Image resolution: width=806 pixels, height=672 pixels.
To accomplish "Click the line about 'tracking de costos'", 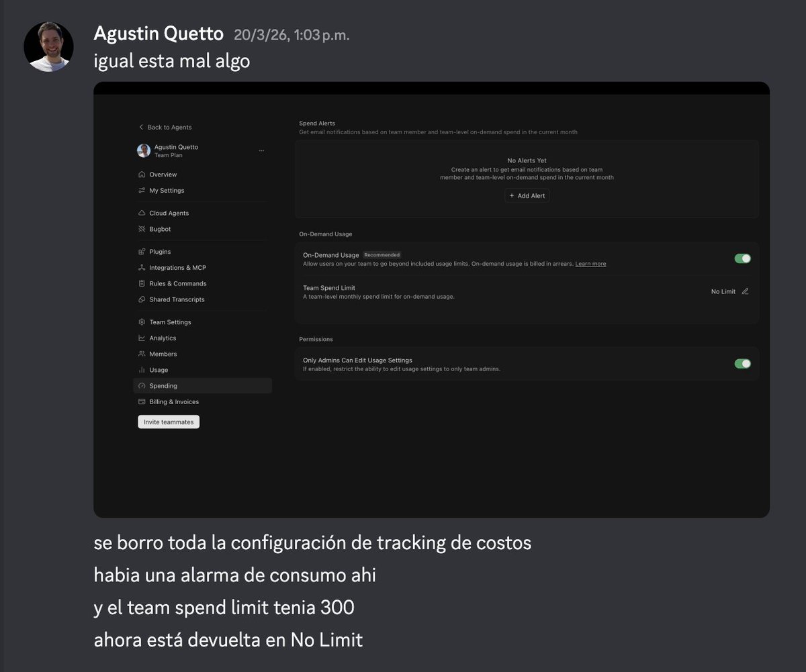I will [313, 543].
